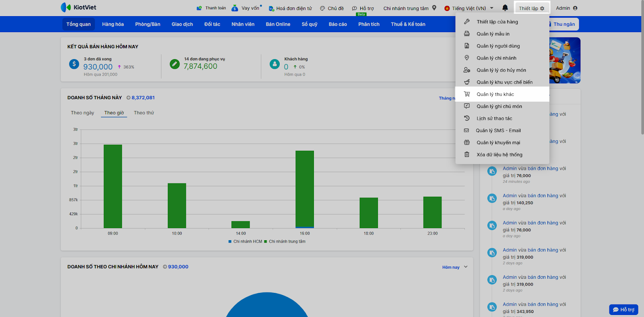The image size is (644, 317).
Task: Click the green pencil orders-serving icon
Action: click(175, 64)
